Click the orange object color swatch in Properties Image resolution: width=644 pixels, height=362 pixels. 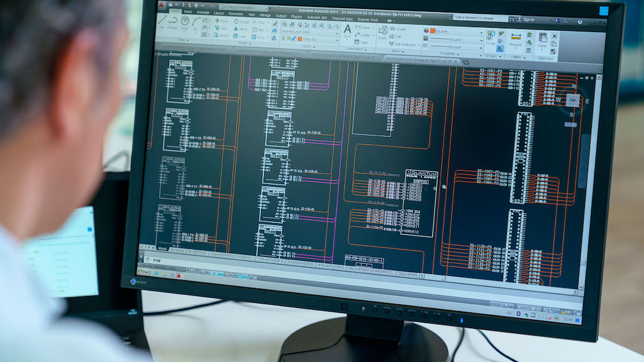(x=433, y=31)
